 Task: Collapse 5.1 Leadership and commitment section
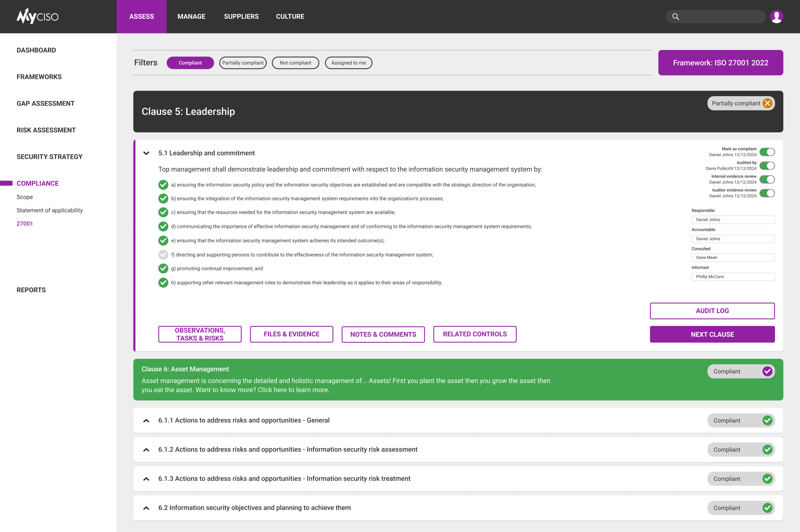(x=146, y=153)
